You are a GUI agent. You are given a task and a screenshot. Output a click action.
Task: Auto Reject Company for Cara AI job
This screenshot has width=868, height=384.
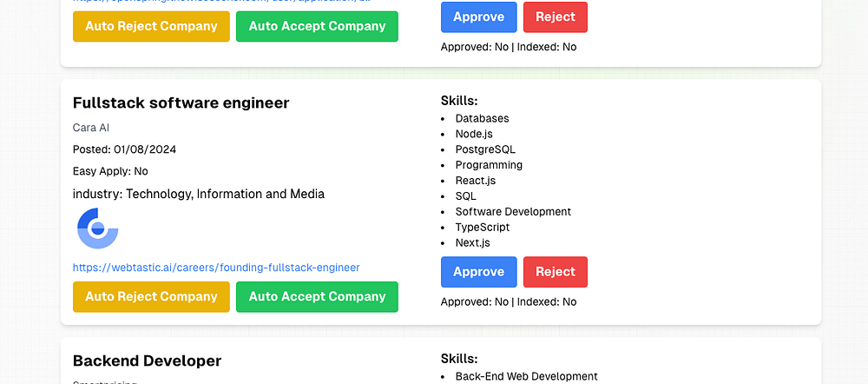point(151,296)
